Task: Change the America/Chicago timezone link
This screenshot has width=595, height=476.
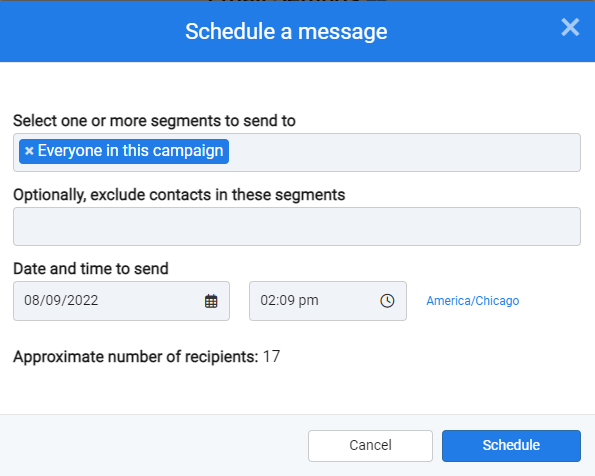Action: [x=472, y=301]
